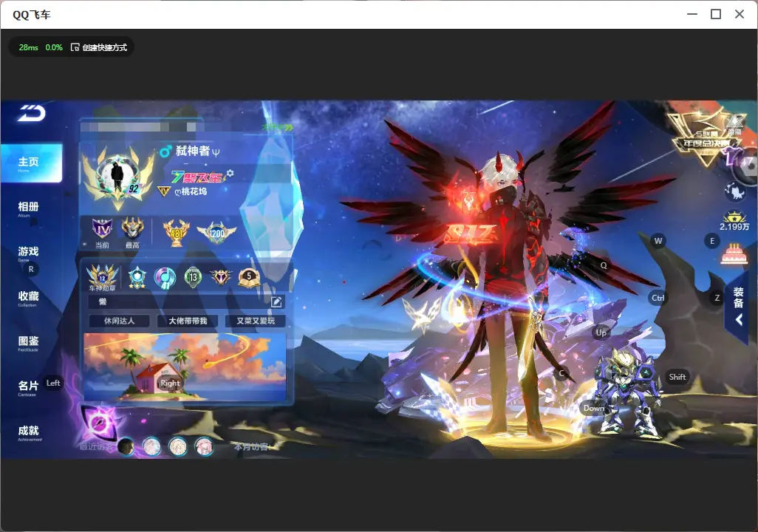Click the Z key overlay button
The image size is (758, 532).
717,298
